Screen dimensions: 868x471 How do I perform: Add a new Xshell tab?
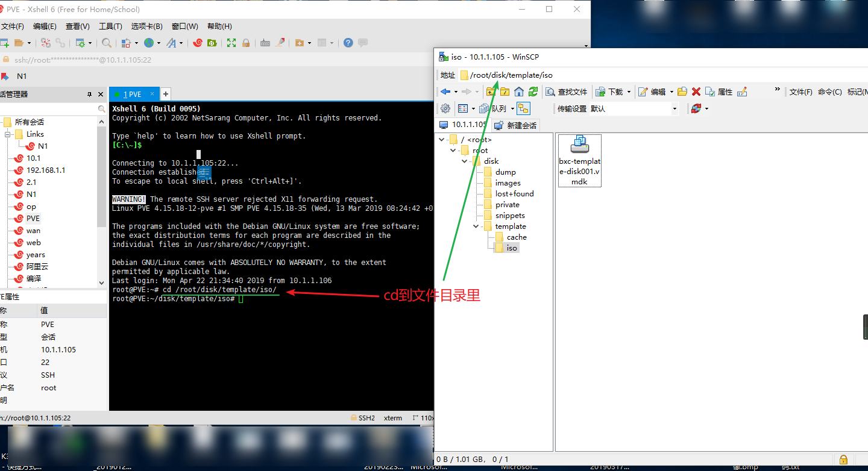(x=165, y=94)
